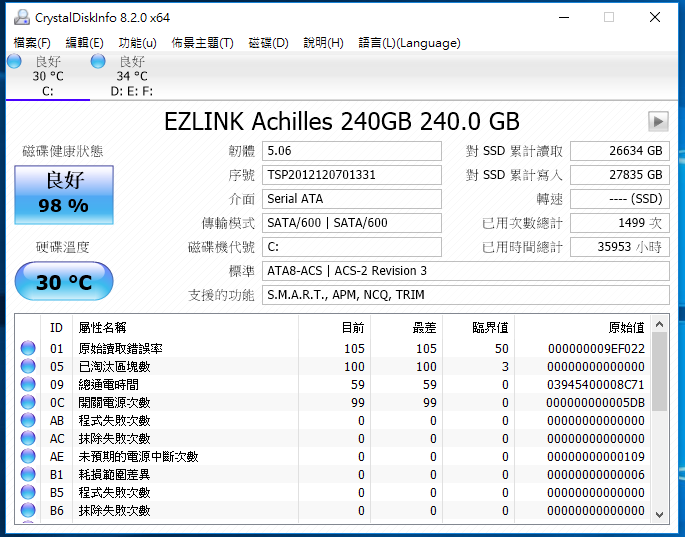Select the 已淘汰區塊數 attribute row
This screenshot has height=537, width=685.
click(333, 366)
